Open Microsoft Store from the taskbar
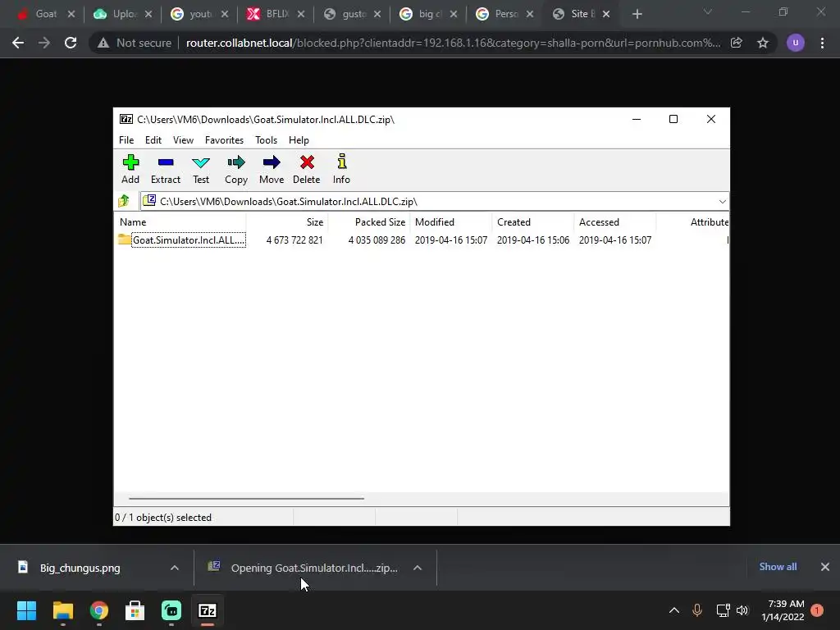The width and height of the screenshot is (840, 630). 135,610
